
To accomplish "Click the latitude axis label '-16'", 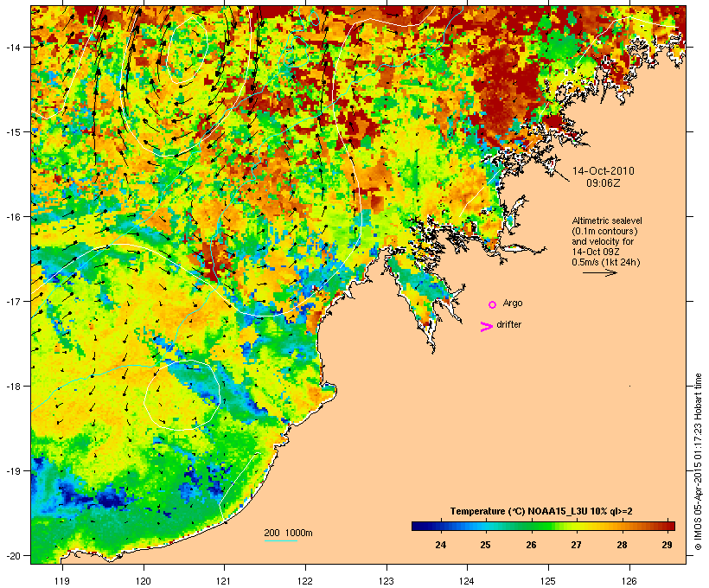I will point(13,217).
